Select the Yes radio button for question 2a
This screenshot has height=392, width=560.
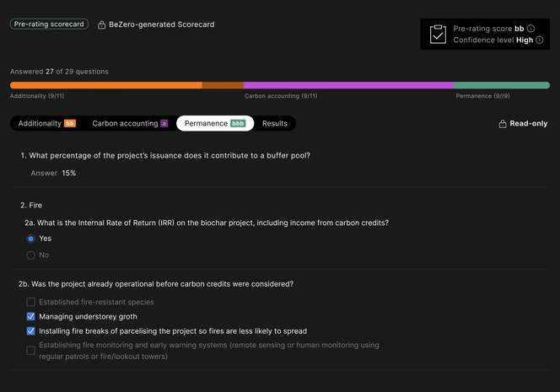[x=30, y=239]
